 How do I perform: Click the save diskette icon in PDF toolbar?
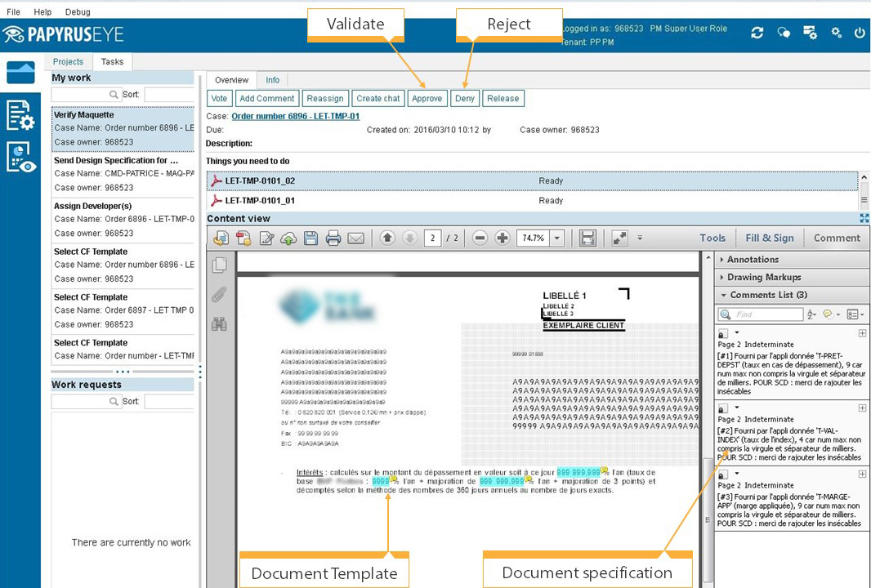(x=310, y=238)
